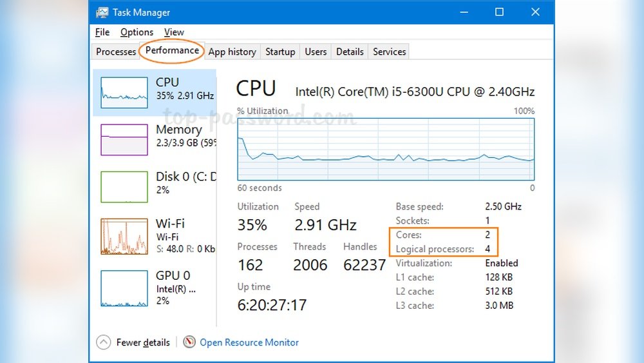The width and height of the screenshot is (644, 363).
Task: Switch to the App history tab
Action: coord(232,52)
